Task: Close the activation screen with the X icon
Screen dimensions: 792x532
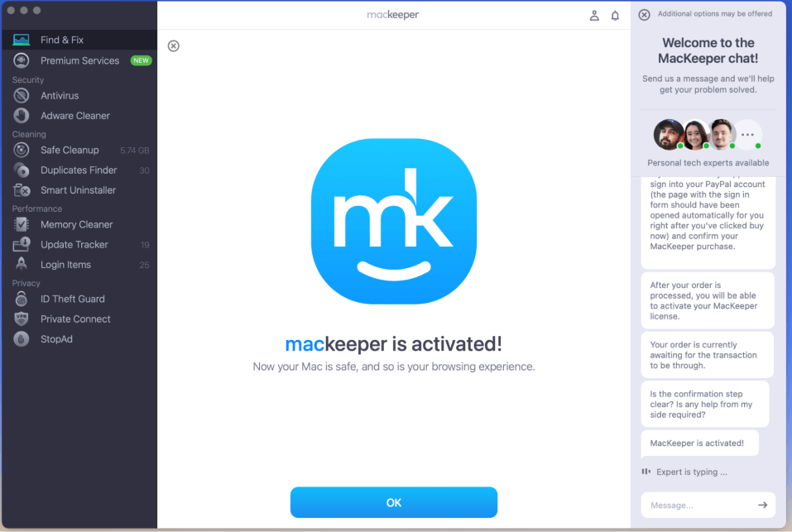Action: pyautogui.click(x=173, y=46)
